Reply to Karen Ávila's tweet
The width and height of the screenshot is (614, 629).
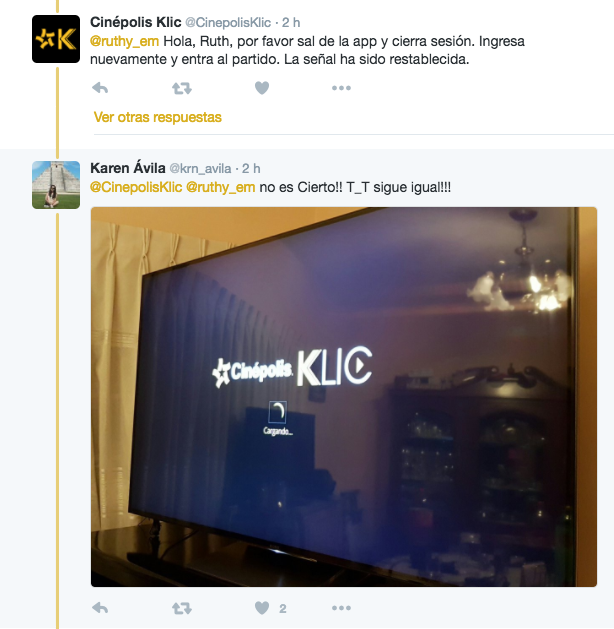(100, 608)
